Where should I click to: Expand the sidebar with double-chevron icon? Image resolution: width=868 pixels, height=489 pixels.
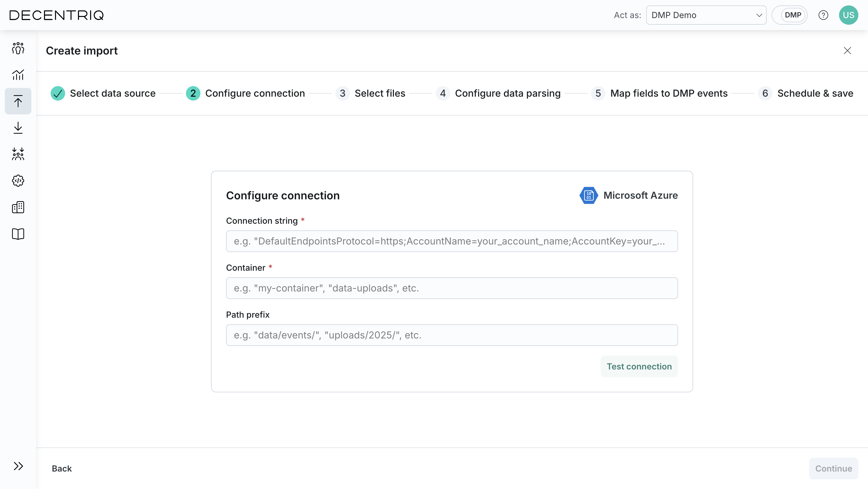[18, 466]
